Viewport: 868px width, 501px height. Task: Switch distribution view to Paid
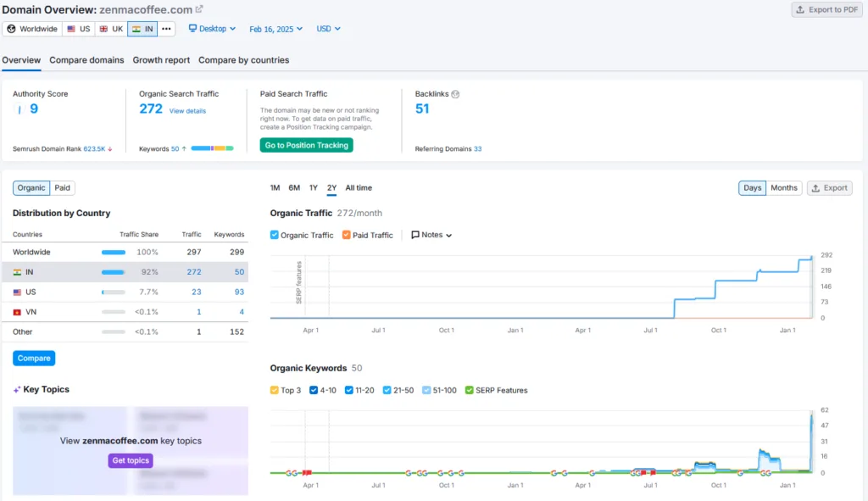click(x=62, y=188)
